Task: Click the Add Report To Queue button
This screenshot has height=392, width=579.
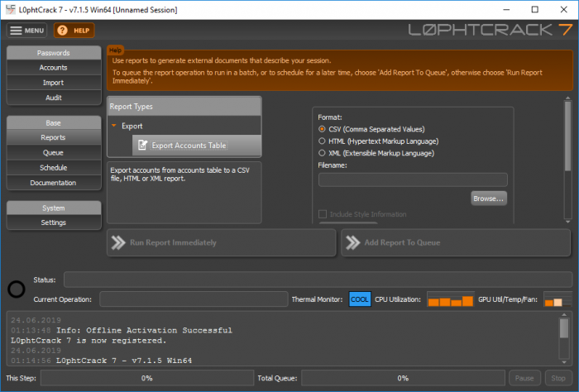Action: coord(456,243)
